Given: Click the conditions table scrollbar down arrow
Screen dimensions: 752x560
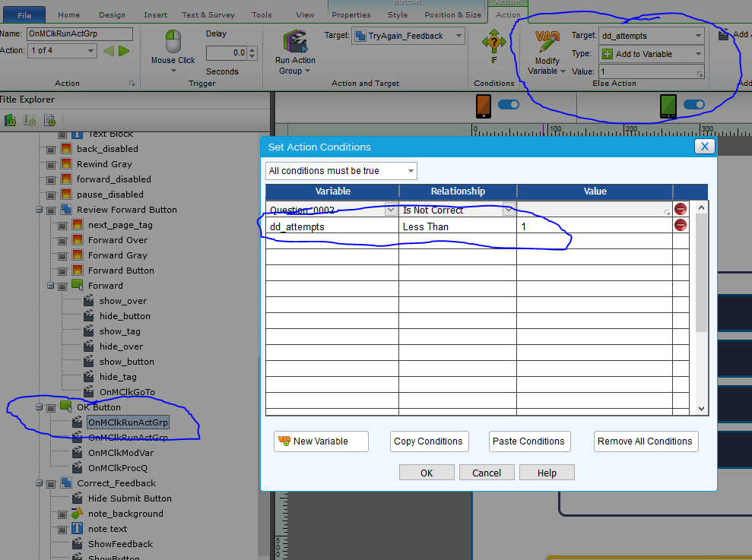Looking at the screenshot, I should click(701, 409).
